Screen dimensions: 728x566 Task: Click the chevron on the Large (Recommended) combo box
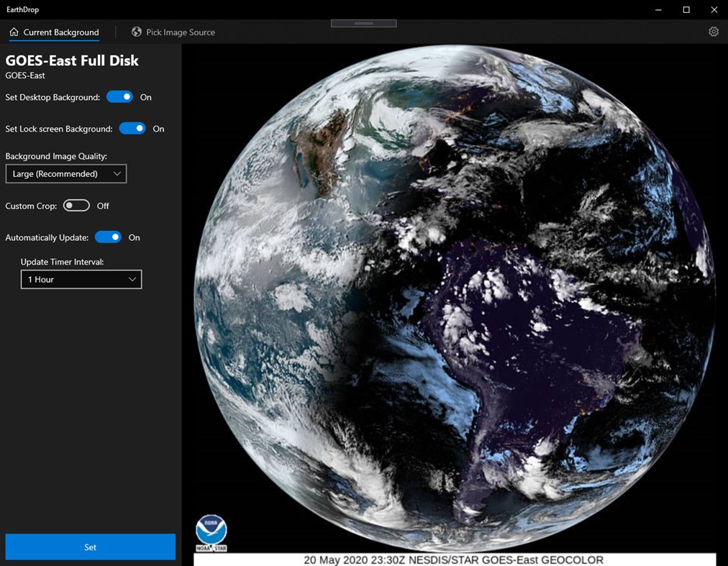point(117,173)
